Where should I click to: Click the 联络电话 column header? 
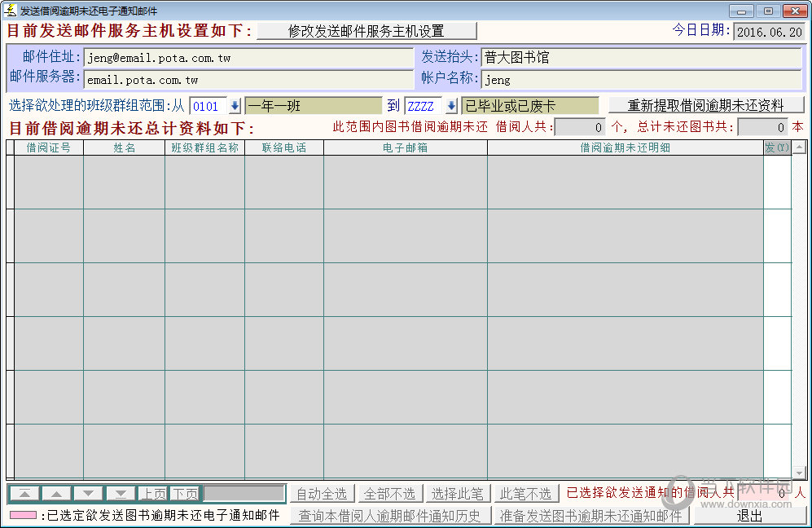pos(283,147)
